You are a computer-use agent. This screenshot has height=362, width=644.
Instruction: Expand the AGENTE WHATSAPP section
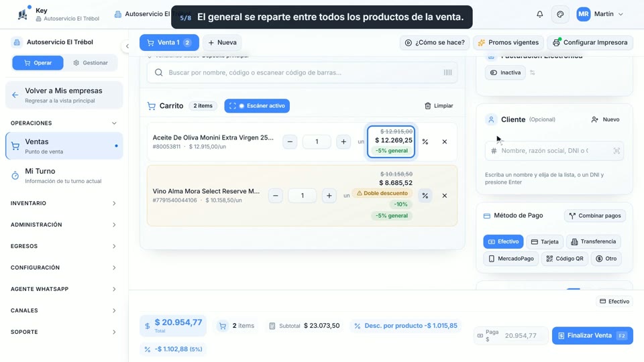[x=64, y=289]
